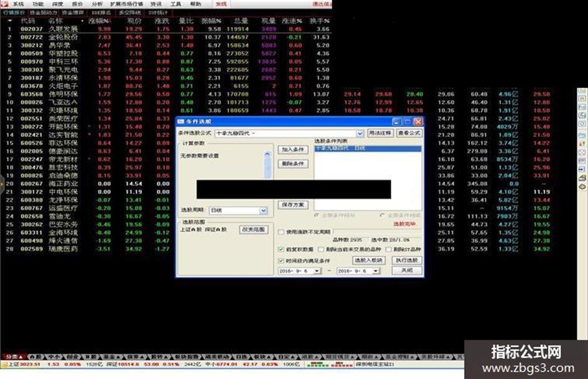This screenshot has width=588, height=379.
Task: Open the 帮助 menu
Action: [x=196, y=4]
